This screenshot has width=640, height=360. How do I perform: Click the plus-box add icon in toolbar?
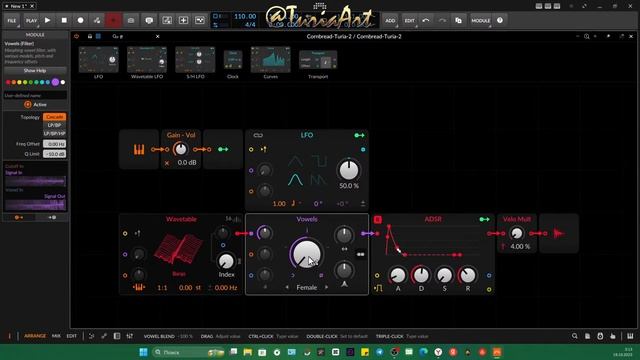tap(183, 20)
